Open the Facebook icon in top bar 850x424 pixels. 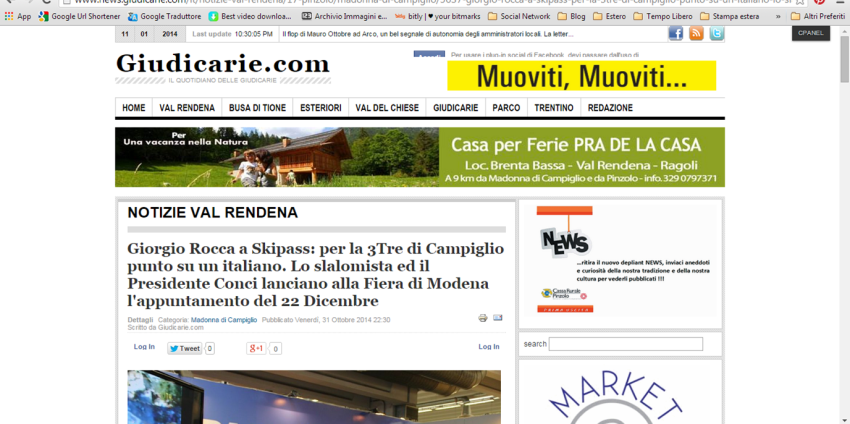[x=675, y=34]
